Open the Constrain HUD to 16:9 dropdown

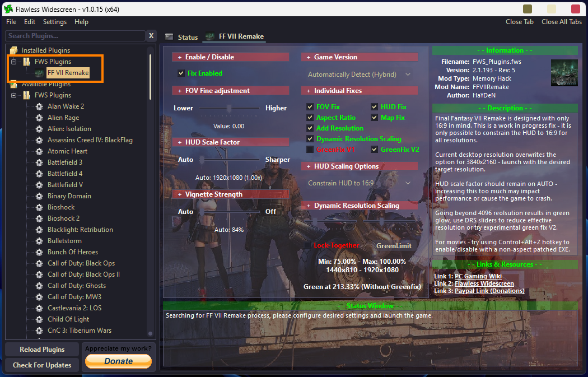pos(360,183)
